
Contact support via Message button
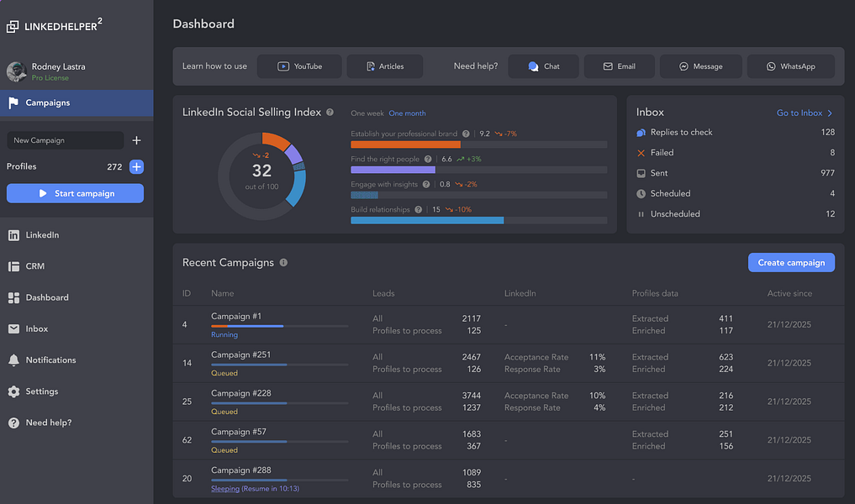[x=700, y=66]
